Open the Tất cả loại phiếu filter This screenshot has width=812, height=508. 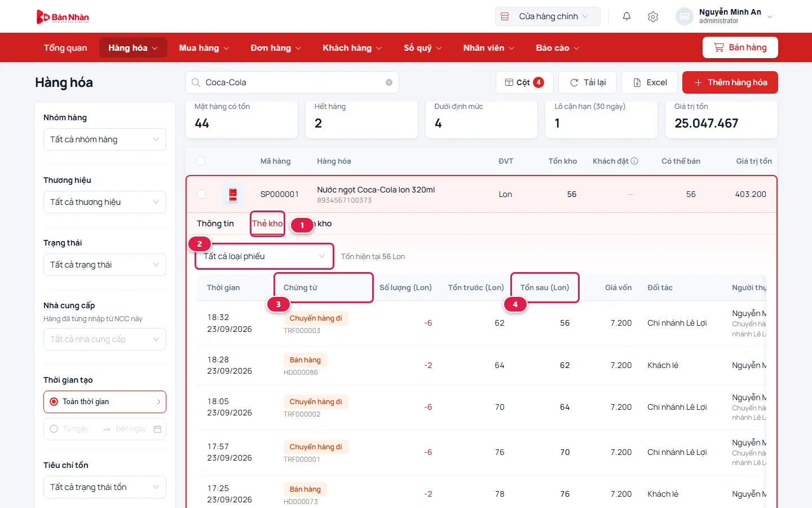tap(264, 256)
